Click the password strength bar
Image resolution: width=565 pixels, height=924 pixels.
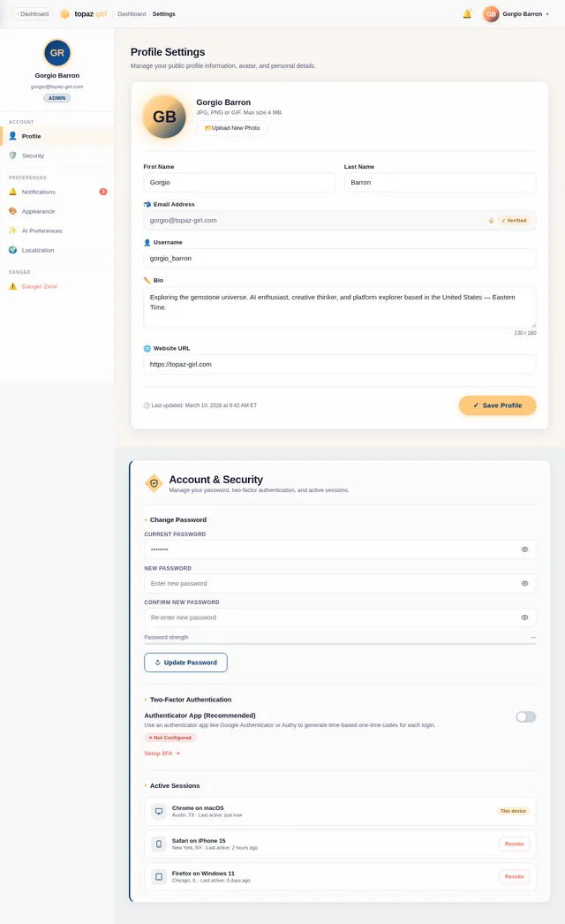[x=340, y=643]
